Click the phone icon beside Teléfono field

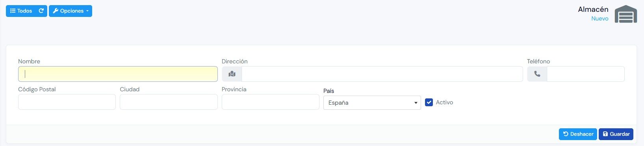[x=537, y=74]
